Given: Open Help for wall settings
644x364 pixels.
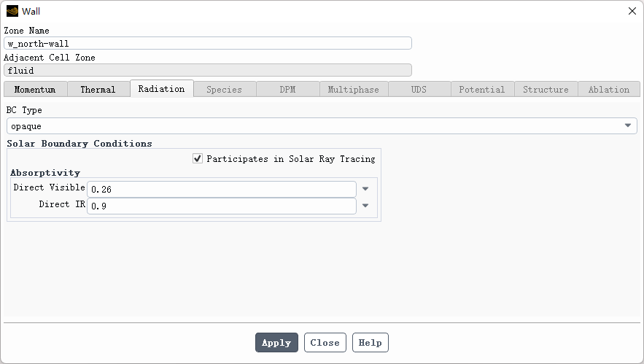Looking at the screenshot, I should coord(370,343).
